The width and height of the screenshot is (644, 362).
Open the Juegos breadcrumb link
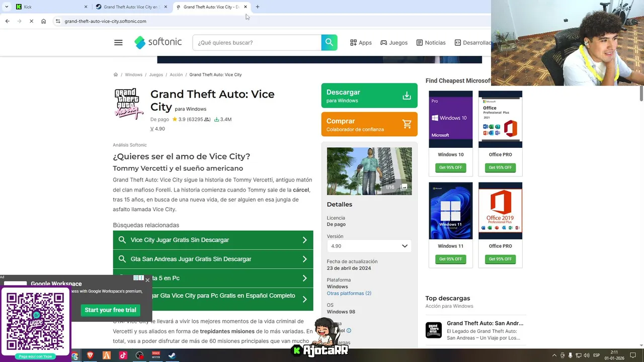point(156,74)
